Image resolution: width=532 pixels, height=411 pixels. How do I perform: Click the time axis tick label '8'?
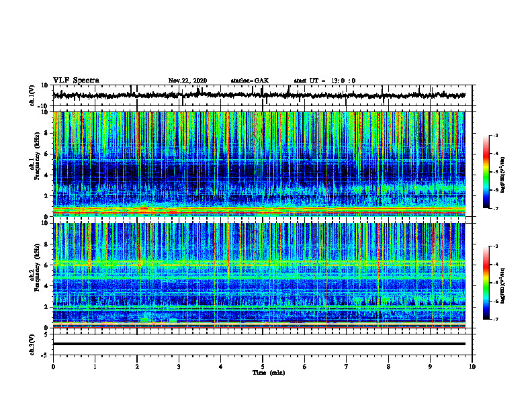click(388, 367)
